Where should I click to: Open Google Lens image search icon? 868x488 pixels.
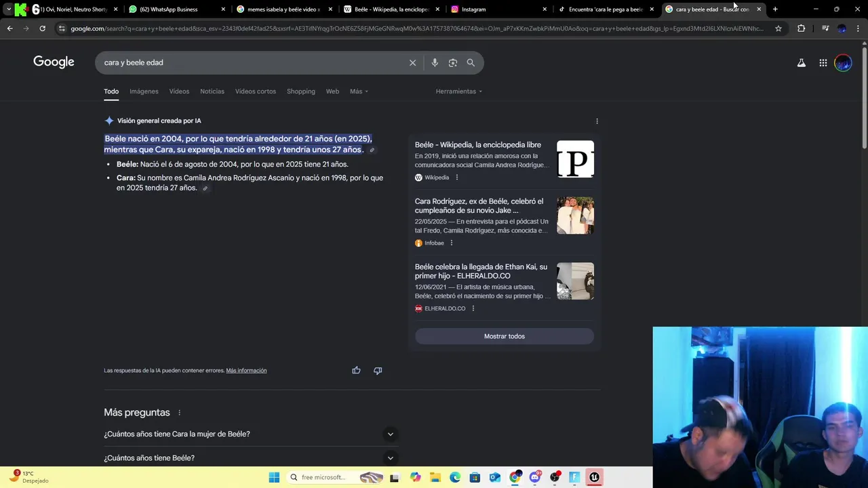[453, 62]
